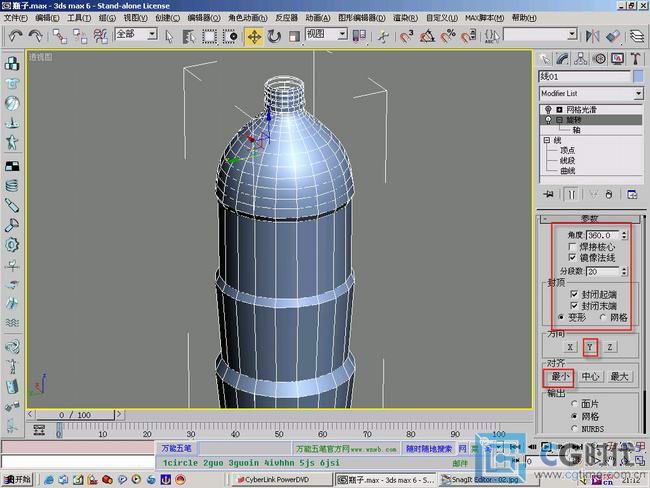Click the Align tool icon
Screen dimensions: 650x488
[612, 36]
